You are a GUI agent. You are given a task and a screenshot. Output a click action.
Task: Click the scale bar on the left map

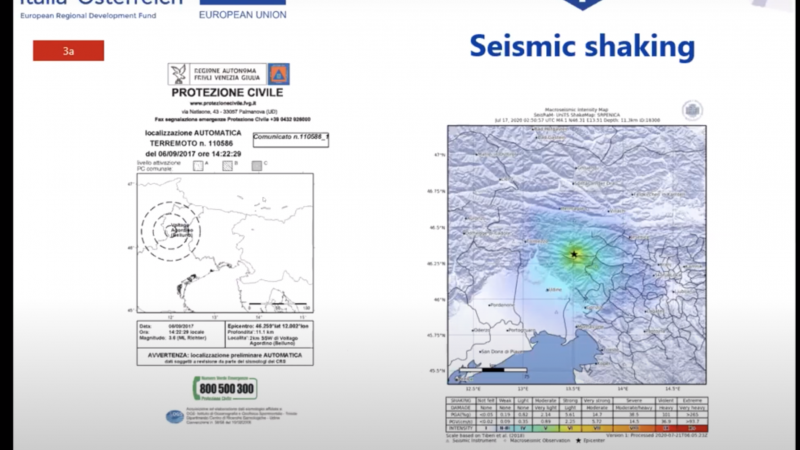coord(279,305)
